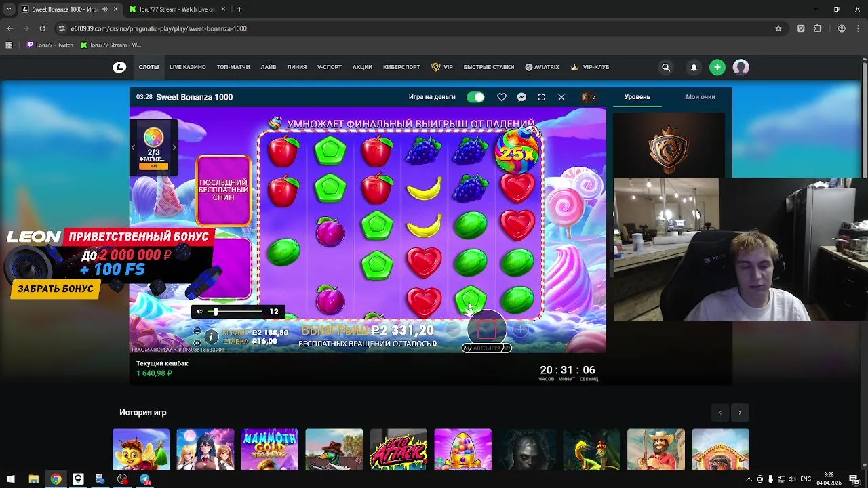Image resolution: width=868 pixels, height=488 pixels.
Task: Expand the game avatar arrow next to close
Action: pyautogui.click(x=594, y=97)
